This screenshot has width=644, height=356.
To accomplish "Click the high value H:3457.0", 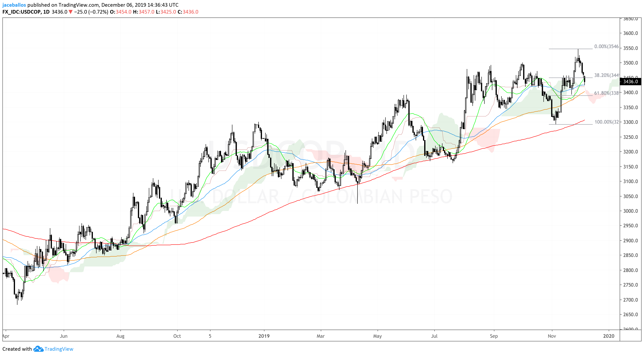I will 144,12.
